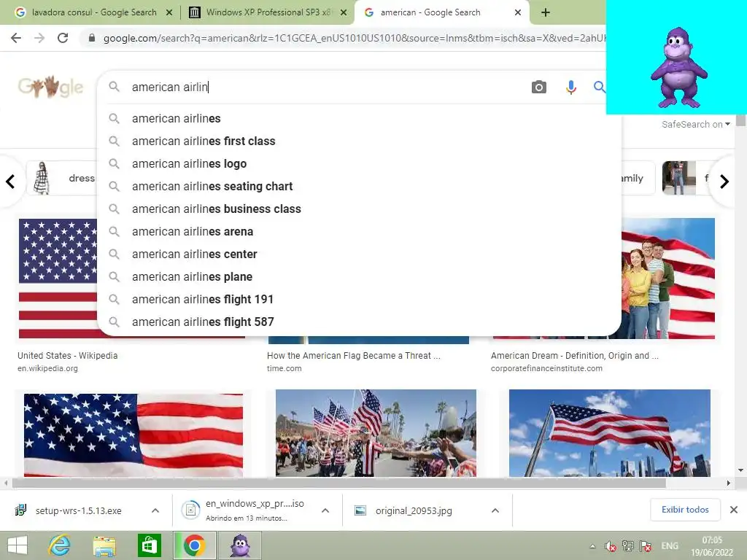Click the Google doodle logo

pyautogui.click(x=50, y=87)
